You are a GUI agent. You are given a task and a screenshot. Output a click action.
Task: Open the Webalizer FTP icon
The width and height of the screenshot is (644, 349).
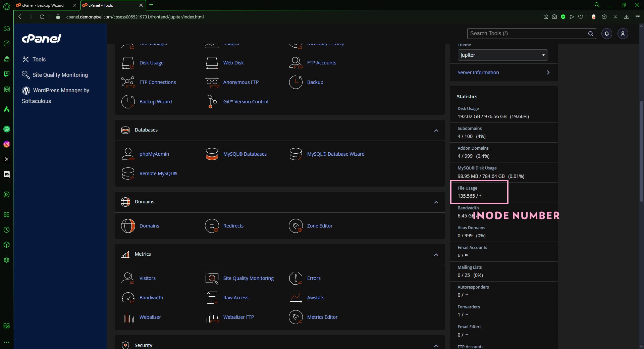pos(212,317)
